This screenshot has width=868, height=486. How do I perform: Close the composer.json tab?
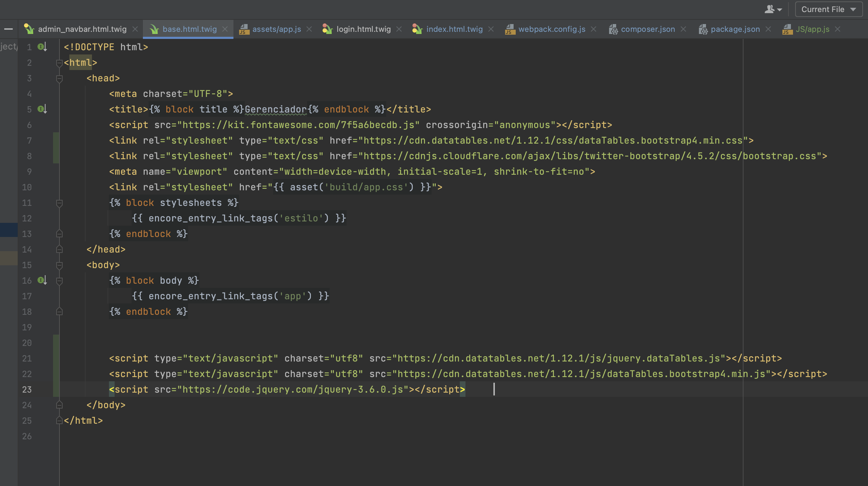683,29
